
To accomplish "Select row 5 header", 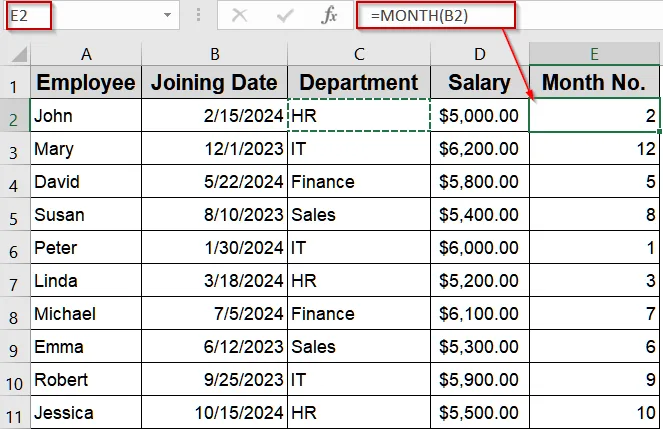I will pos(15,214).
